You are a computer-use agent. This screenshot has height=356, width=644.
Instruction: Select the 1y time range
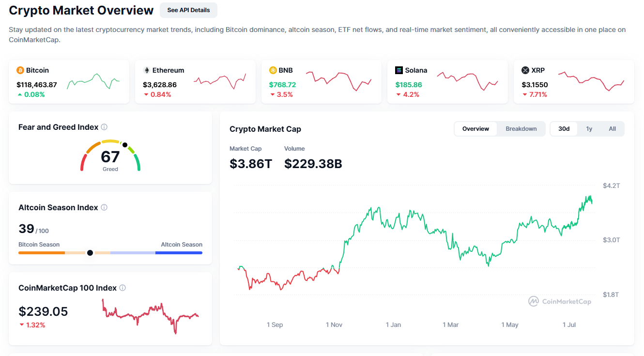click(589, 129)
